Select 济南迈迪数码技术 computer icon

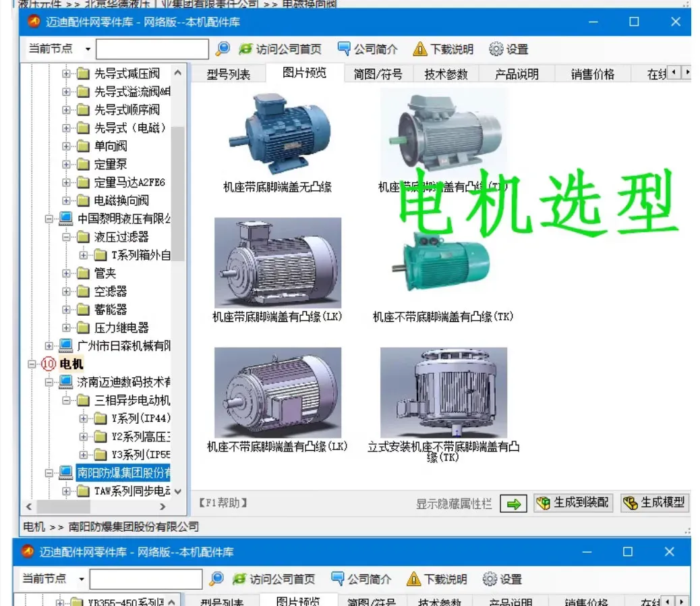tap(66, 382)
